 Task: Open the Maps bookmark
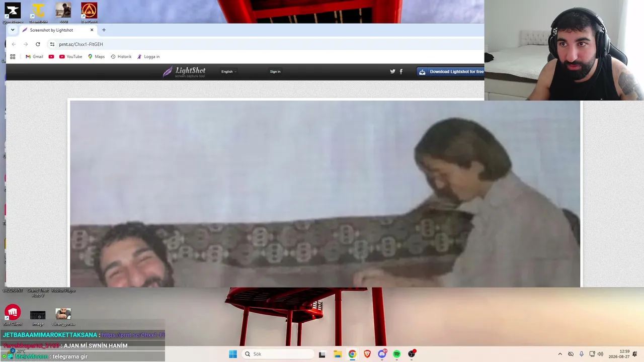tap(96, 57)
